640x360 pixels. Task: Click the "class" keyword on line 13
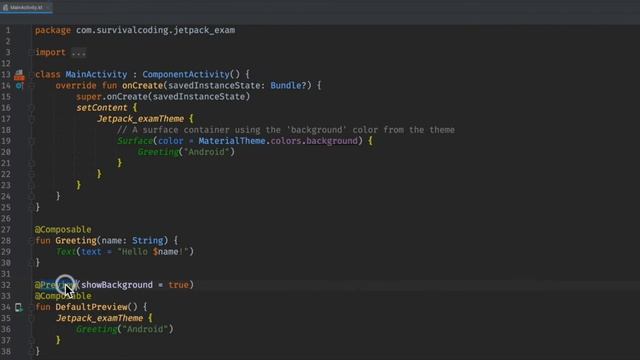click(47, 75)
